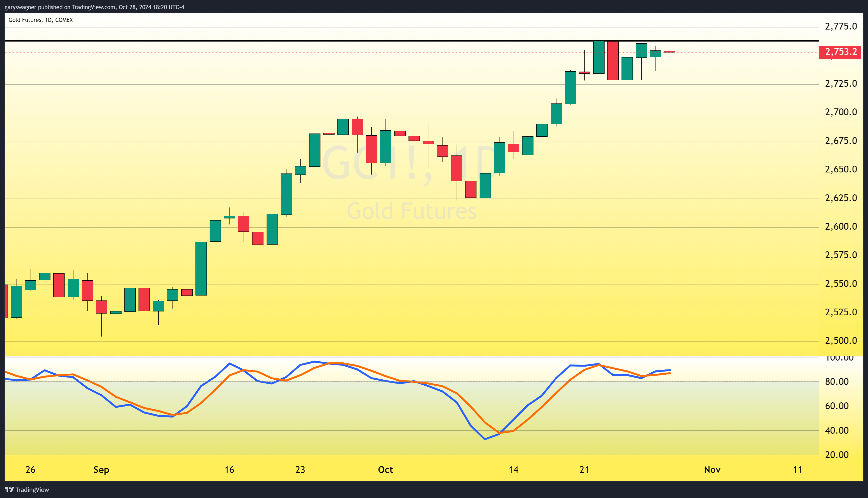Click the red 2,753.2 current price label
This screenshot has width=868, height=498.
tap(840, 52)
